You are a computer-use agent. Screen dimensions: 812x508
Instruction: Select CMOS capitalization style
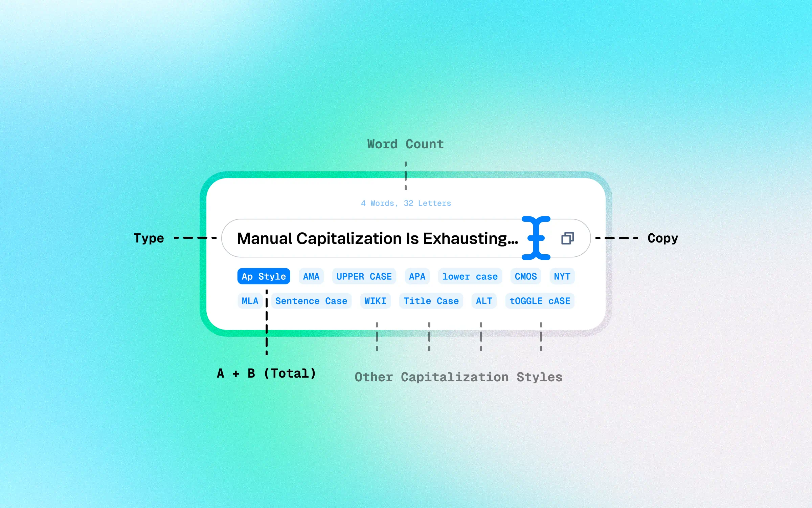click(525, 276)
